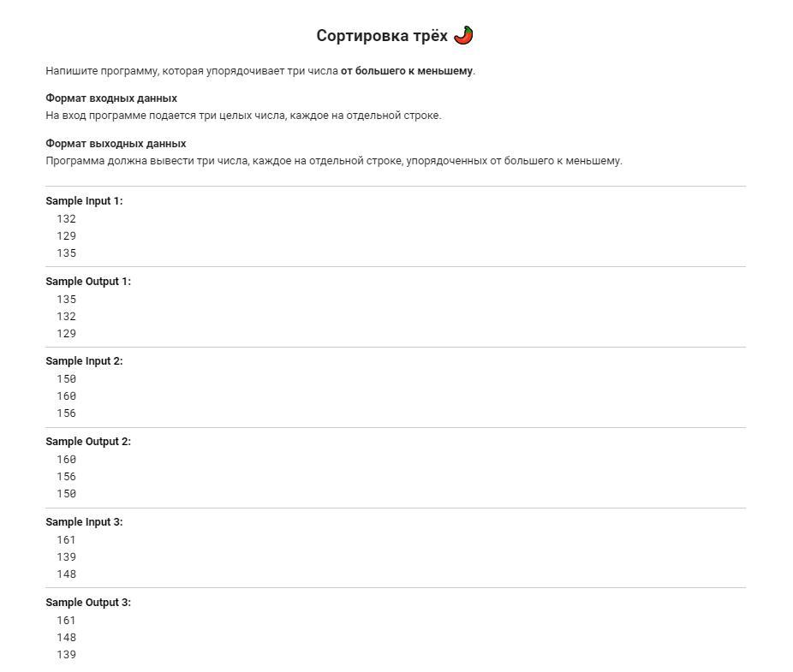Click the 'Sample Output 1:' label

[x=88, y=281]
